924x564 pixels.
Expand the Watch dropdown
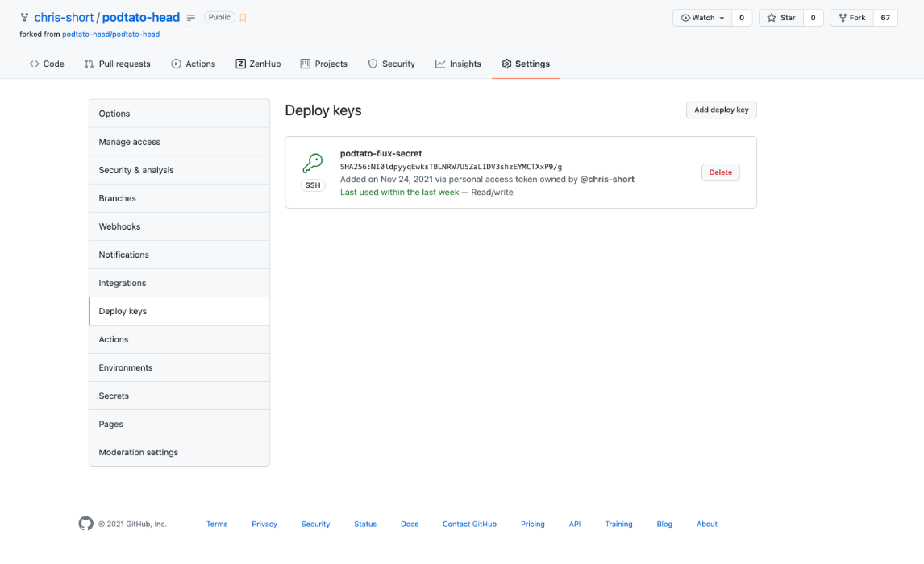[x=702, y=18]
